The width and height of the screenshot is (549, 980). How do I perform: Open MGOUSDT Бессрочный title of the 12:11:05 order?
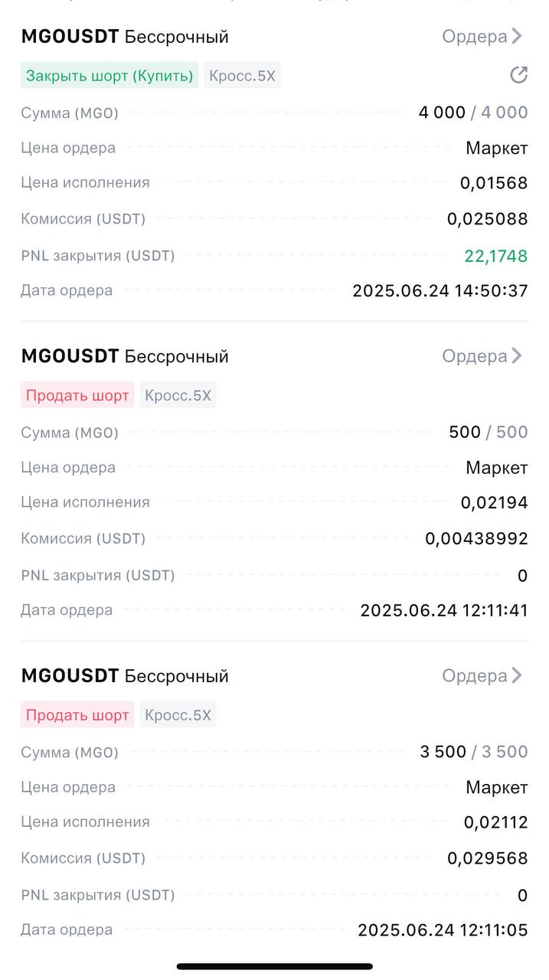click(125, 676)
